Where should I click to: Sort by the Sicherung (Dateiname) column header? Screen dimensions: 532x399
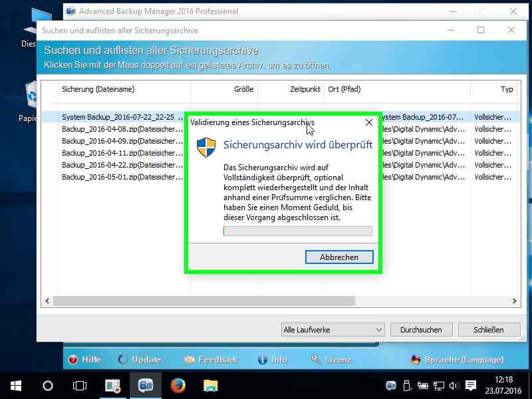[124, 89]
